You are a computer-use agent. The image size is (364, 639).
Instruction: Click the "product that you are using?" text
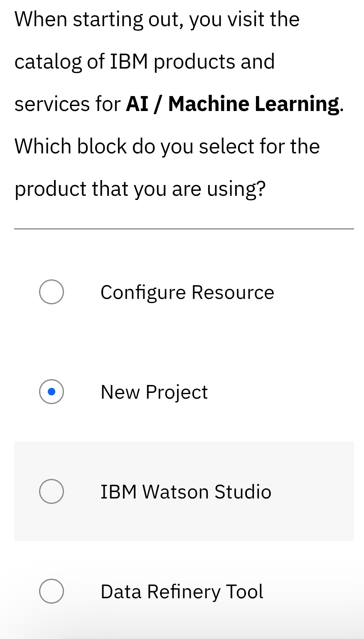140,189
